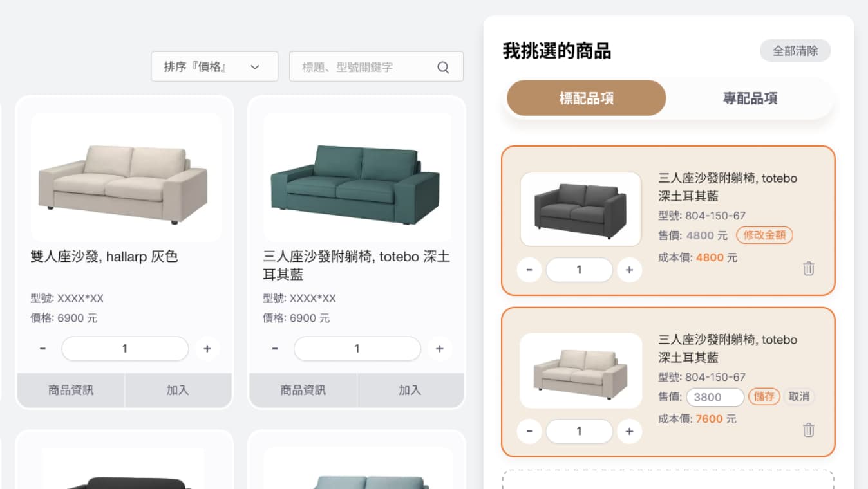868x489 pixels.
Task: Increase quantity of the hallarp grey sofa
Action: coord(207,349)
